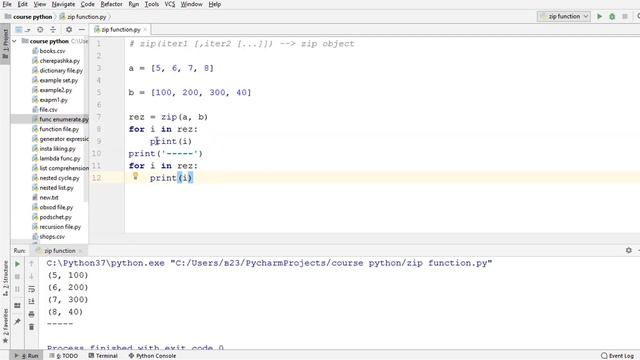Image resolution: width=640 pixels, height=360 pixels.
Task: Select shops.csv in the project tree
Action: coord(52,237)
